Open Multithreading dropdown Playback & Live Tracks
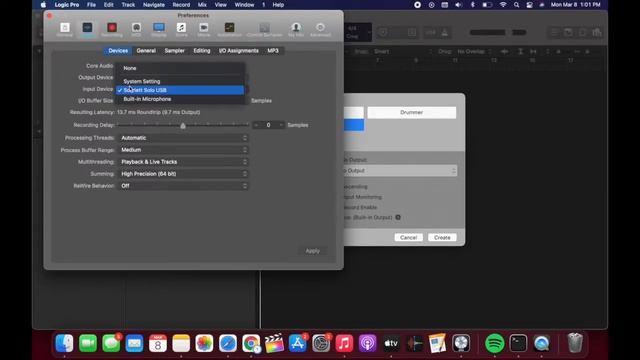Viewport: 640px width, 360px height. click(183, 162)
